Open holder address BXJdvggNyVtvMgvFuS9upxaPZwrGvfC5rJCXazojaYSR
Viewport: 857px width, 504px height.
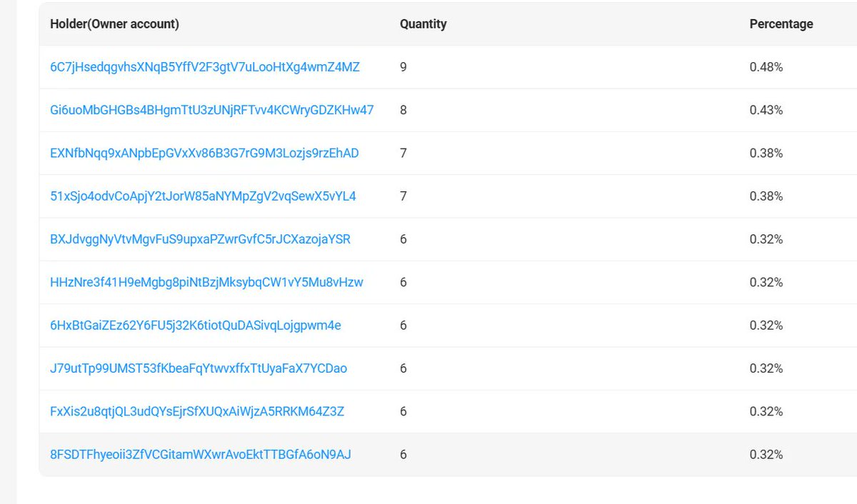(x=200, y=239)
